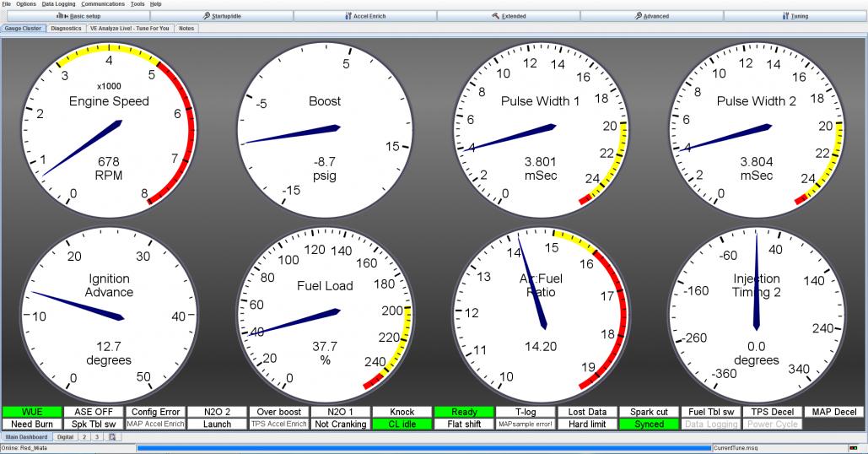
Task: Expand the Accel Enrich toolbar menu
Action: click(x=364, y=16)
